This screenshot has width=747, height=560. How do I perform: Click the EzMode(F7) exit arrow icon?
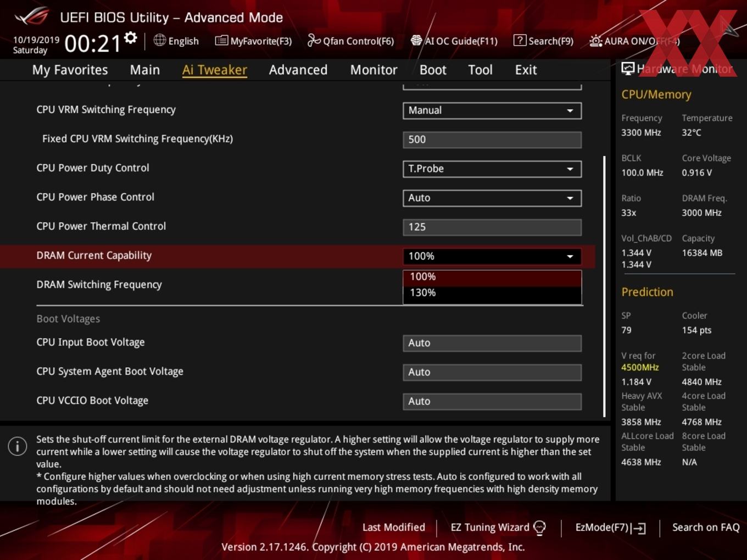click(639, 528)
